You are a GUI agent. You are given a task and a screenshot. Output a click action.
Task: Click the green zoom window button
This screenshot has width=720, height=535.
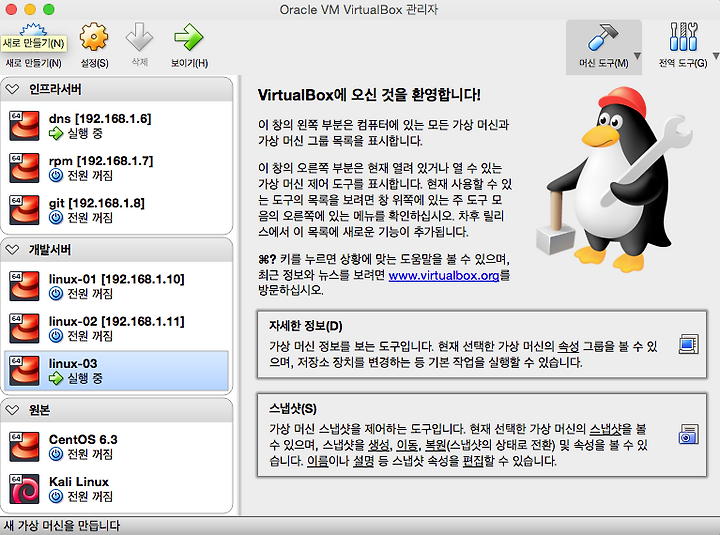click(x=49, y=9)
